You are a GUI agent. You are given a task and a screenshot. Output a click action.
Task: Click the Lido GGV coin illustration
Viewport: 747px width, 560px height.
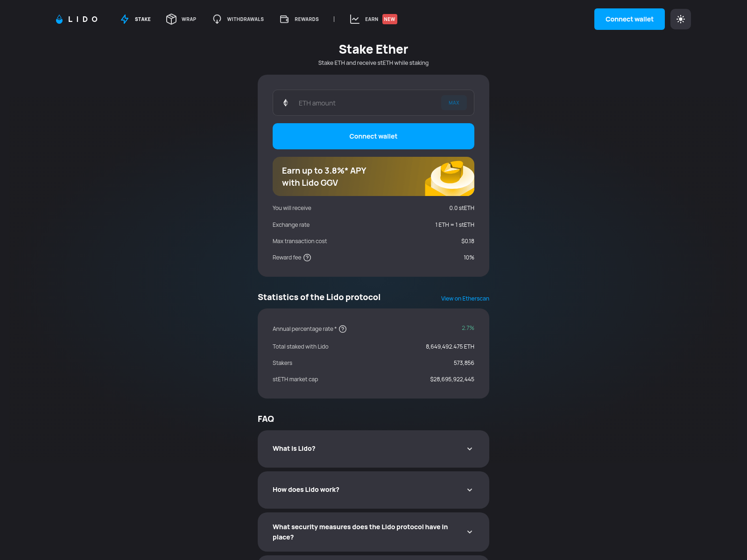click(450, 177)
